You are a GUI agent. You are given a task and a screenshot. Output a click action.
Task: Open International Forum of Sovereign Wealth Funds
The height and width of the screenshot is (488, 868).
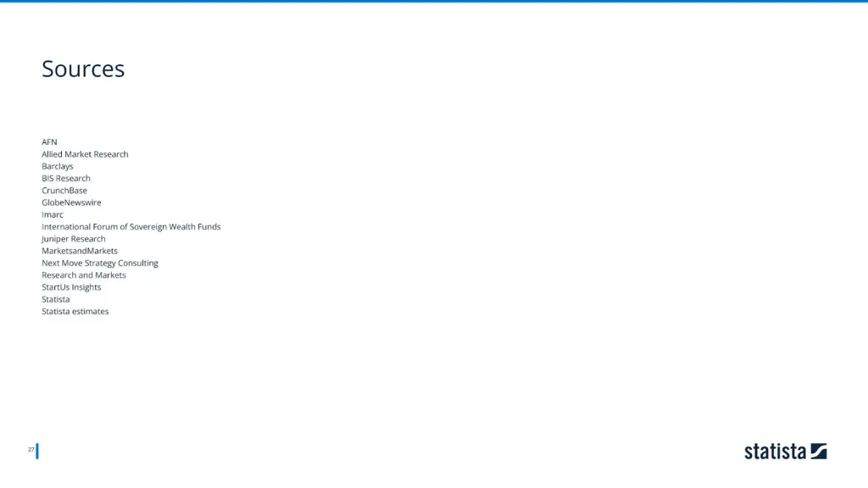(x=131, y=227)
